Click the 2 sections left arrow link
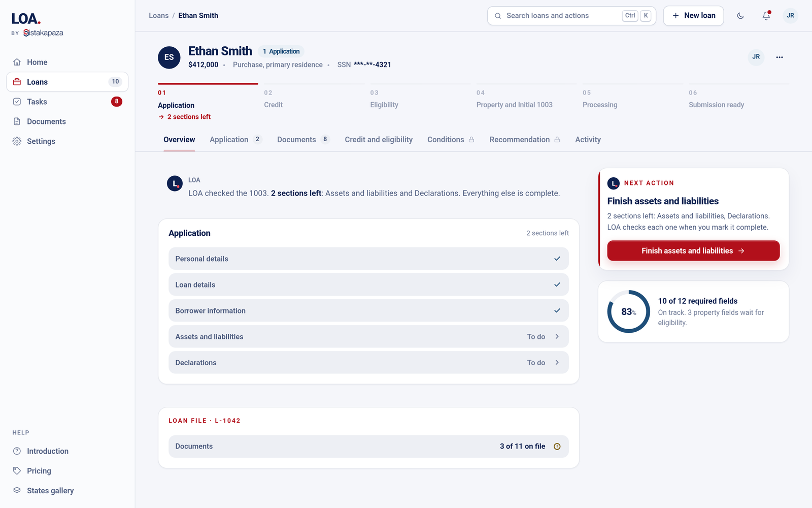The image size is (812, 508). (184, 117)
